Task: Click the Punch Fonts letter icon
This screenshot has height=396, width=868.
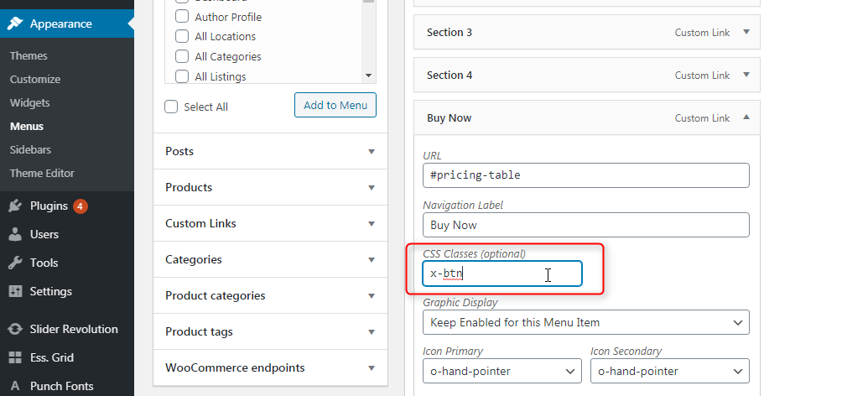Action: pos(15,386)
